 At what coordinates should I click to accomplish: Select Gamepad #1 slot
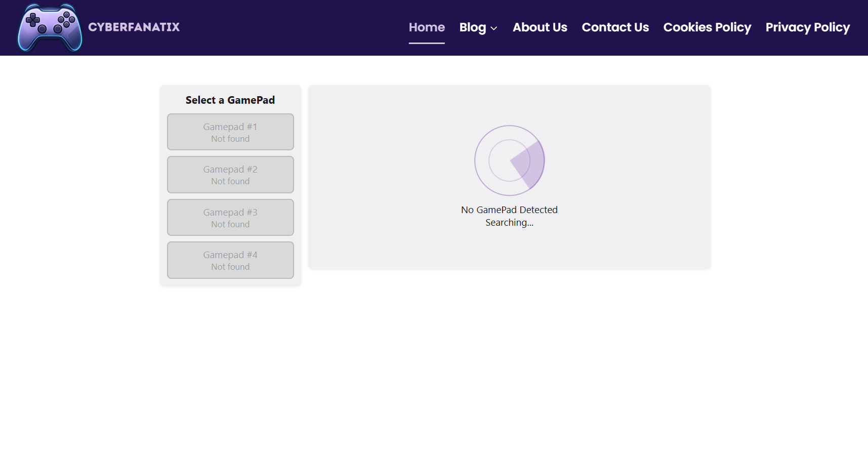coord(230,132)
